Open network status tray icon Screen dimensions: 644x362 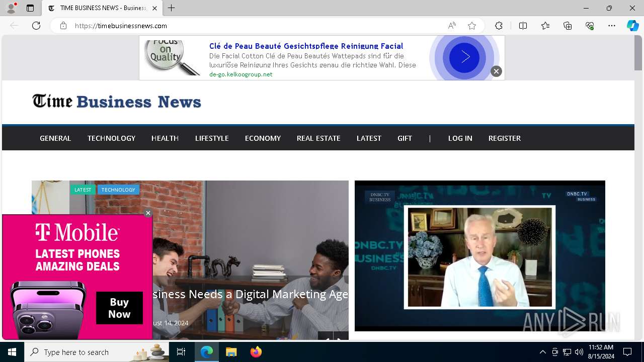point(567,352)
